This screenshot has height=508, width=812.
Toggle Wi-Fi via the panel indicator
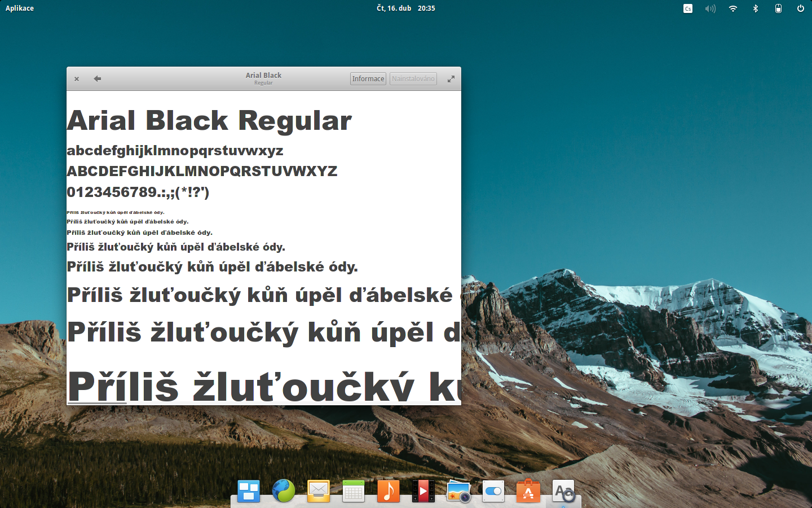732,8
